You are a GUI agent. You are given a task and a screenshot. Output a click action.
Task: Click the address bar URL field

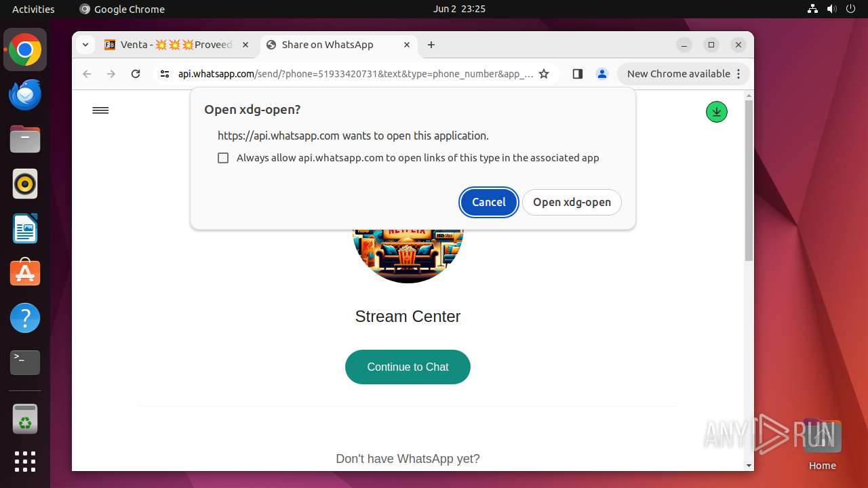coord(355,74)
